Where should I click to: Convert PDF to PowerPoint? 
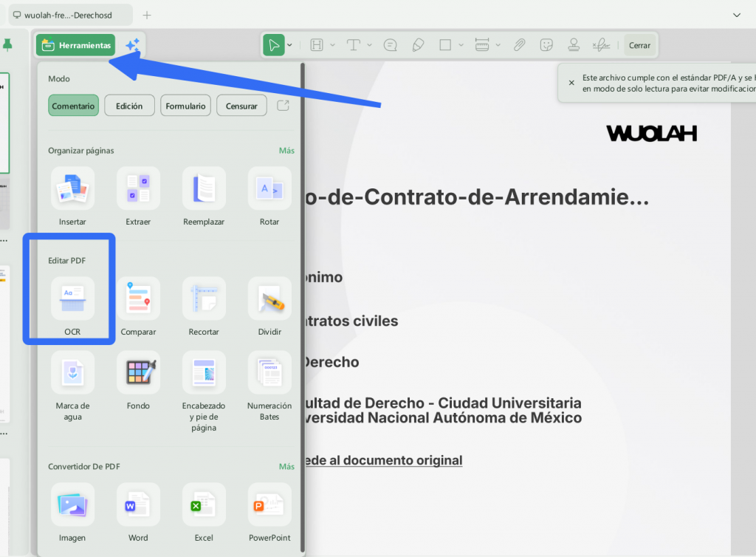(269, 513)
